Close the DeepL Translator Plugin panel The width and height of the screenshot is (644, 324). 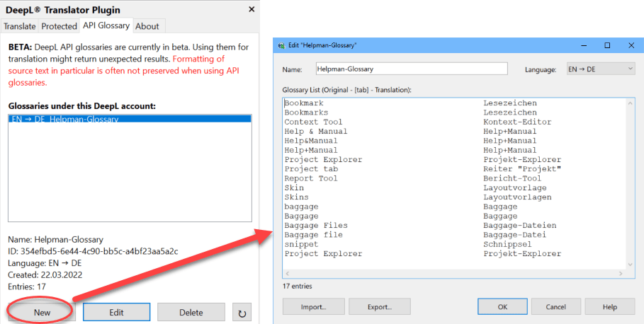[x=252, y=9]
